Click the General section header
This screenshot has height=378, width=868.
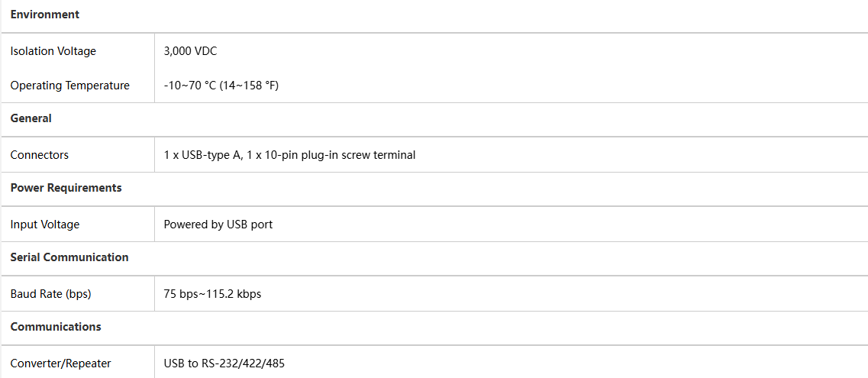tap(31, 118)
